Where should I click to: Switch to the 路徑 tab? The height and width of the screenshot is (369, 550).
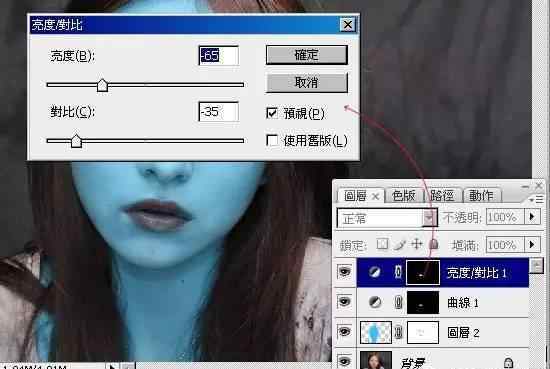tap(443, 195)
